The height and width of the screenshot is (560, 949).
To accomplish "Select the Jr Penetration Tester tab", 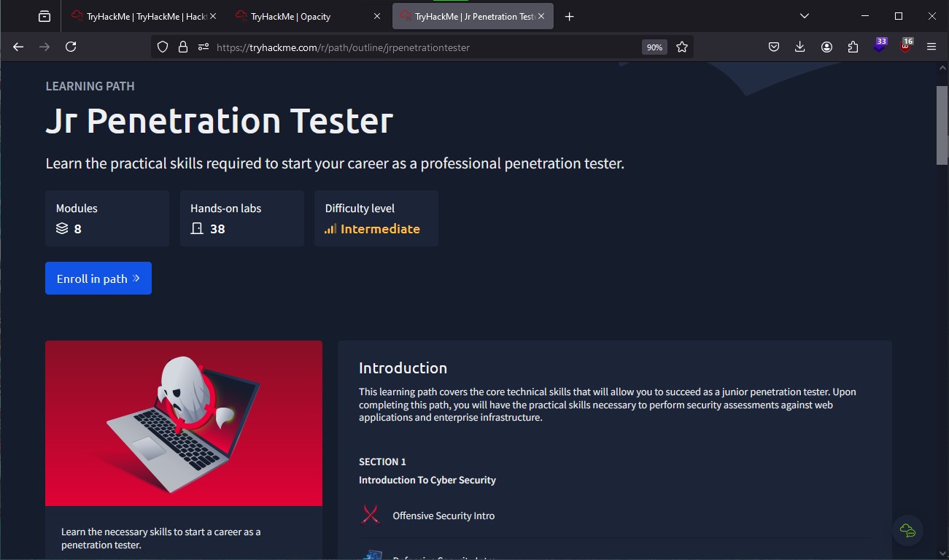I will click(474, 16).
